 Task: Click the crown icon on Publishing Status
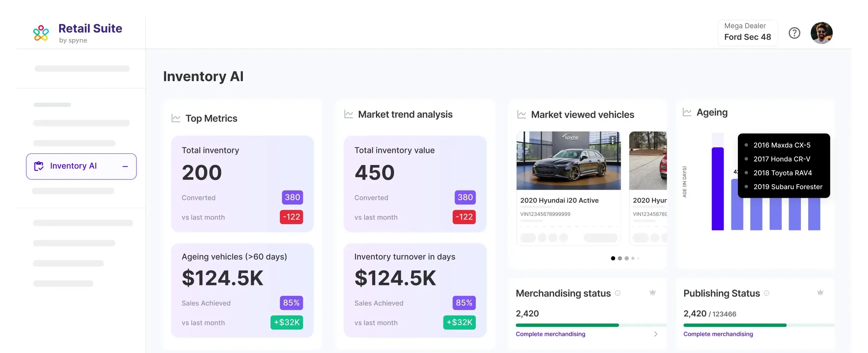[820, 293]
